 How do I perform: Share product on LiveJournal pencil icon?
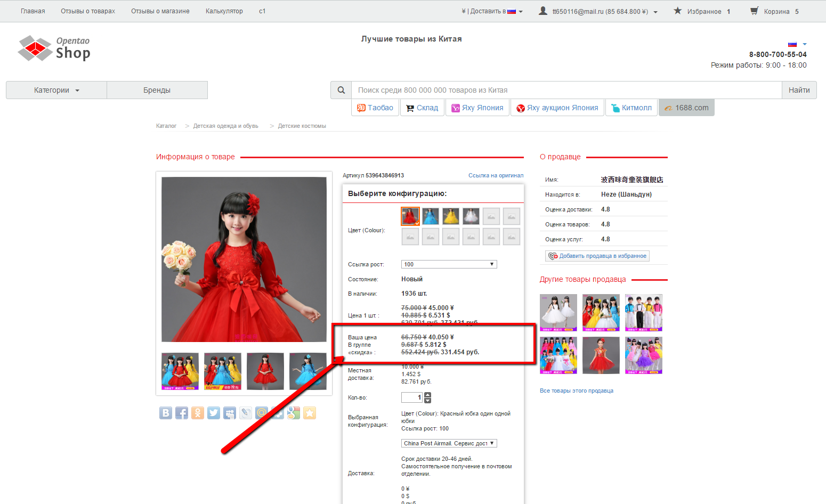tap(246, 413)
